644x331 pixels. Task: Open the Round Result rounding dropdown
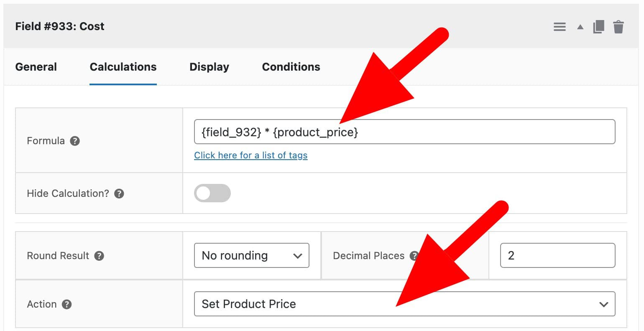(251, 255)
